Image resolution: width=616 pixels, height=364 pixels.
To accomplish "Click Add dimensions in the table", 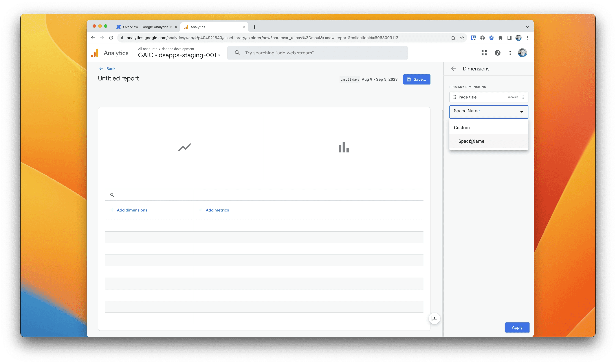I will [x=129, y=210].
